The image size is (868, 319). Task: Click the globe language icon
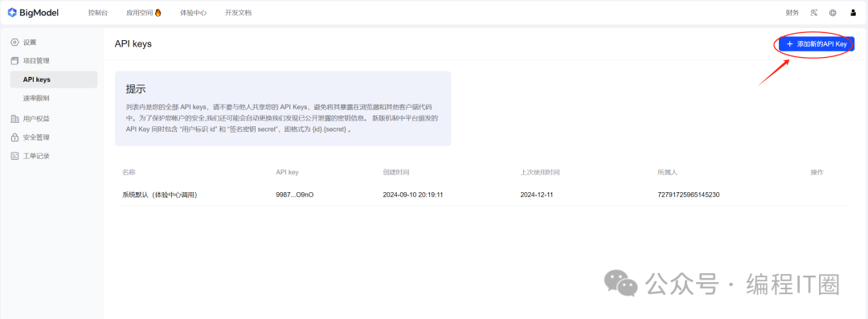(833, 13)
